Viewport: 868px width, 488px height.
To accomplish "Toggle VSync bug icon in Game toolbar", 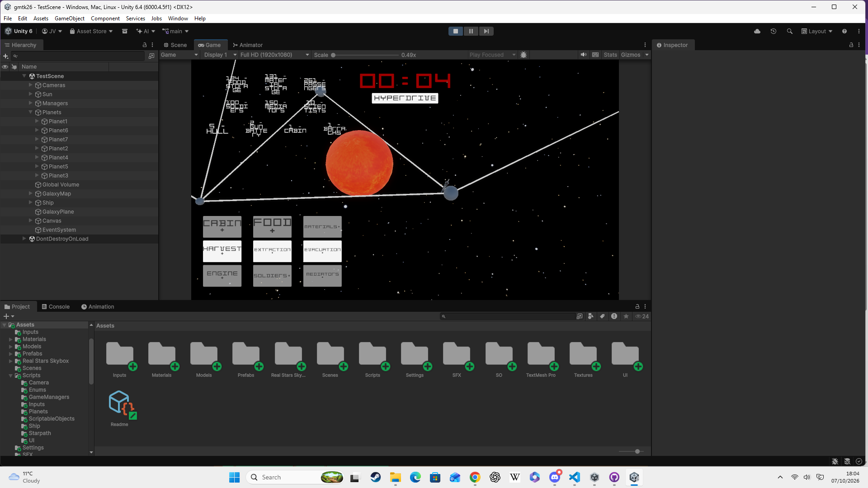I will (x=524, y=55).
